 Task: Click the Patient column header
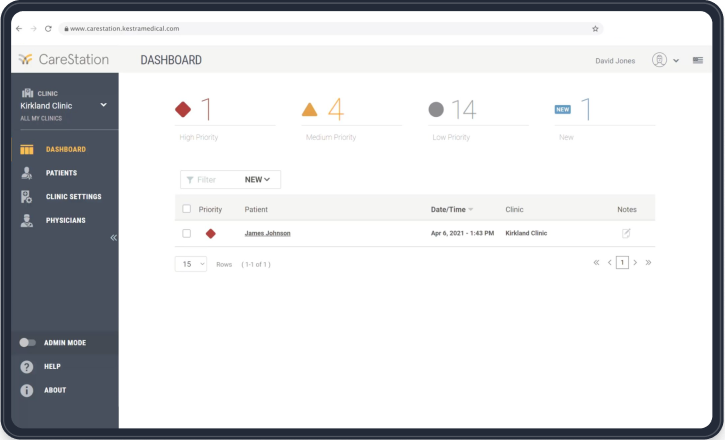coord(256,209)
